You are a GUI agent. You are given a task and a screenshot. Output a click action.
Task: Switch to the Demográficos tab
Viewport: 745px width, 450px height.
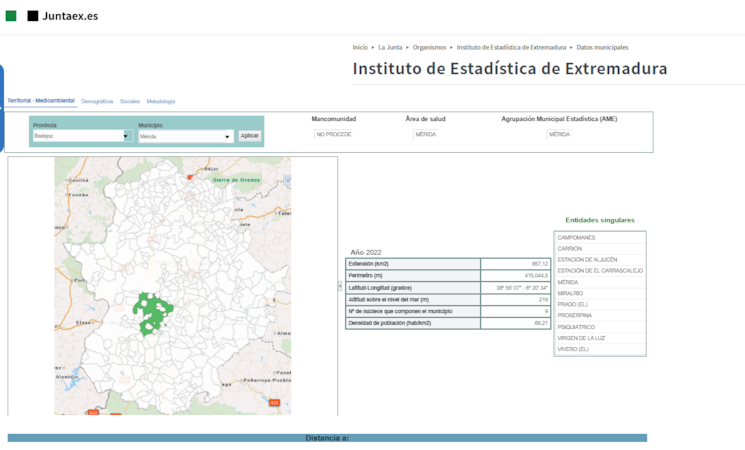97,101
